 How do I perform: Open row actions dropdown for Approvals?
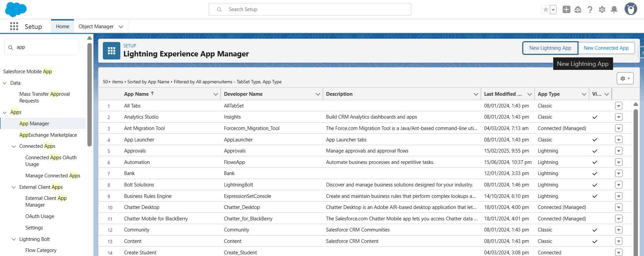pos(618,151)
